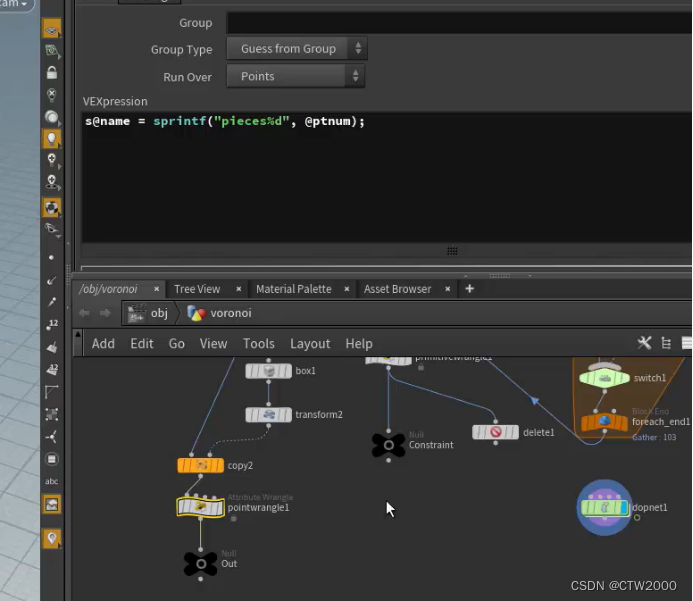This screenshot has width=693, height=601.
Task: Open the View menu in network editor
Action: click(x=213, y=344)
